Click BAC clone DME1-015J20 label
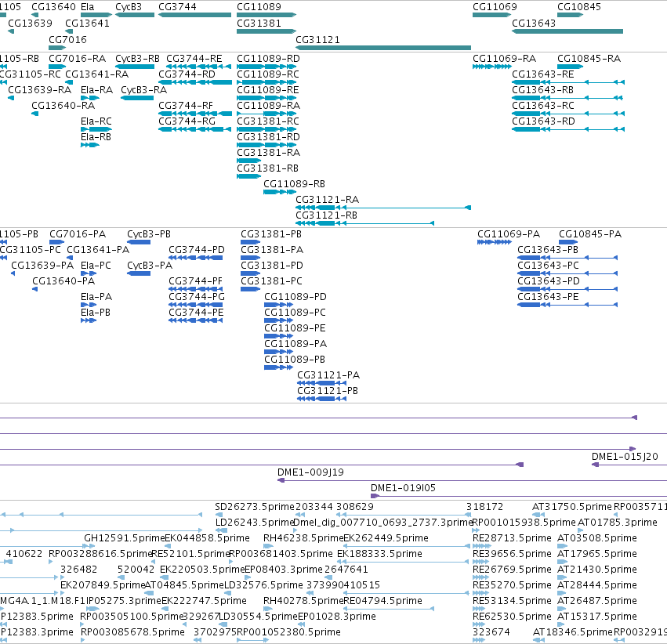 625,456
